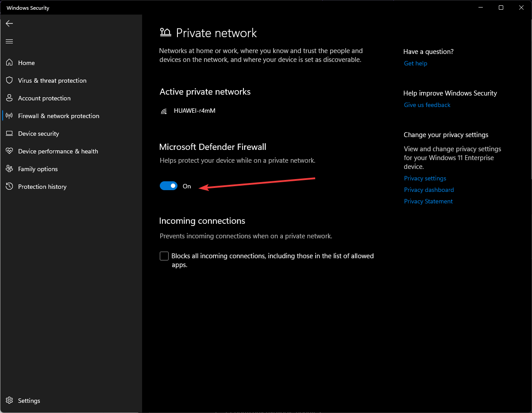Viewport: 532px width, 413px height.
Task: Select the Firewall & network protection icon
Action: [x=9, y=115]
